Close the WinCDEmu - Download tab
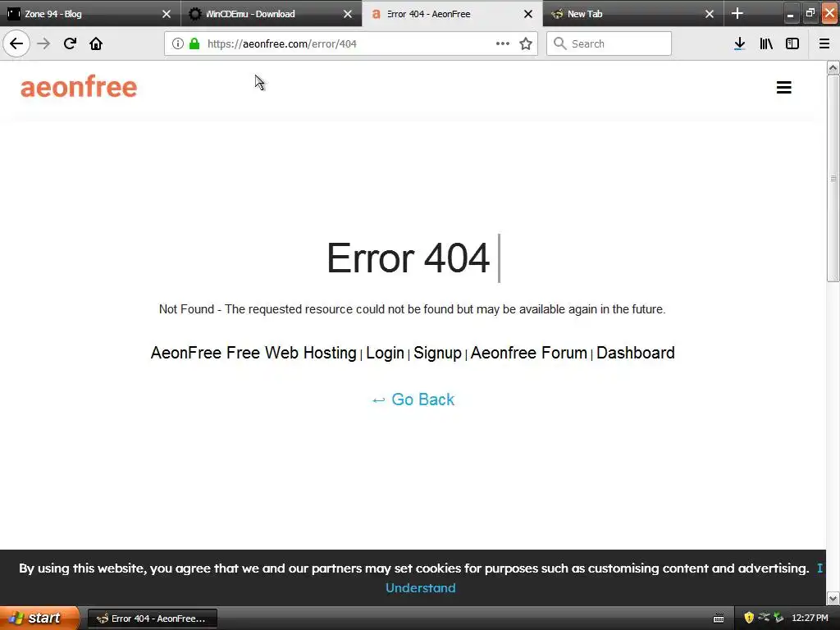Image resolution: width=840 pixels, height=630 pixels. click(x=348, y=14)
